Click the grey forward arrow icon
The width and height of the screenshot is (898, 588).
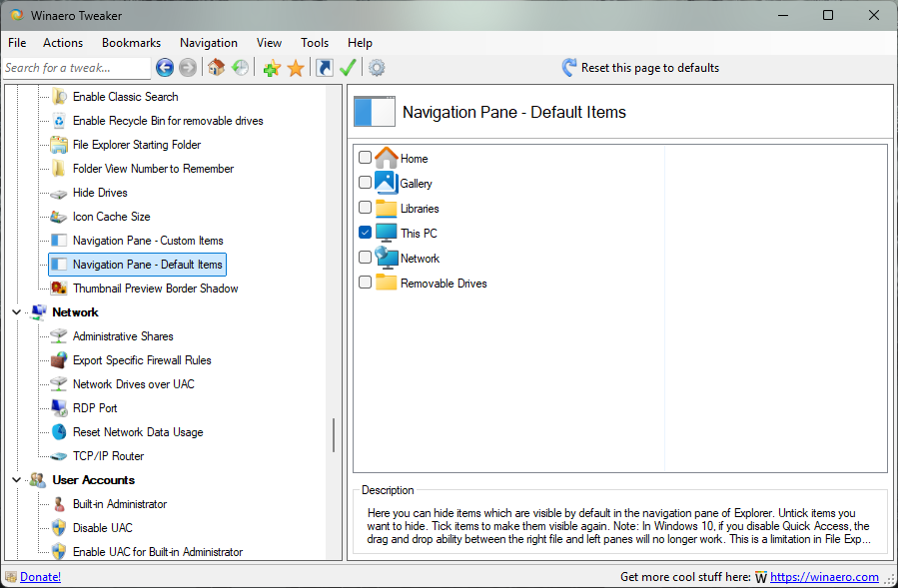(x=187, y=68)
